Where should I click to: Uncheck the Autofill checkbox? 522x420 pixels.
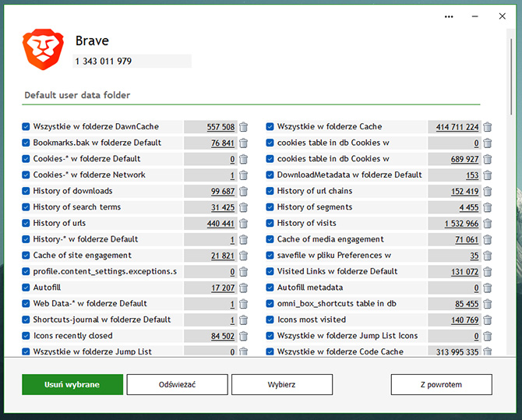[x=26, y=288]
